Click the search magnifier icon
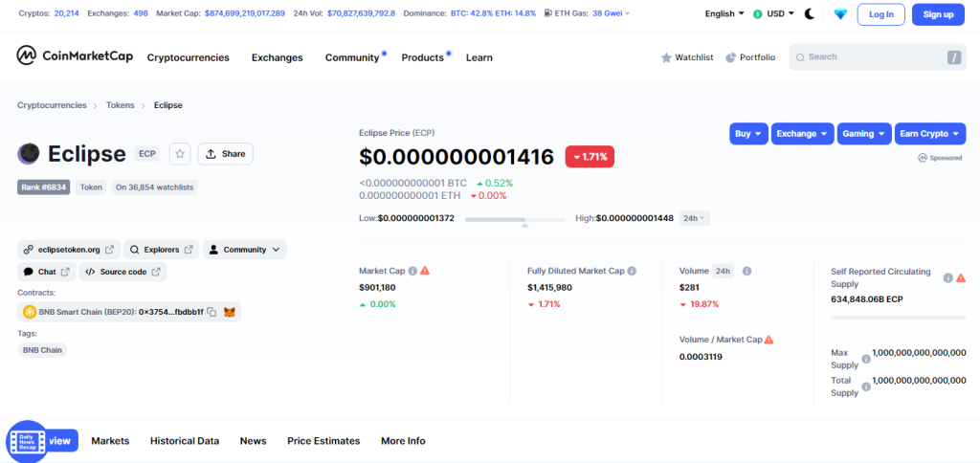The image size is (980, 463). 800,57
